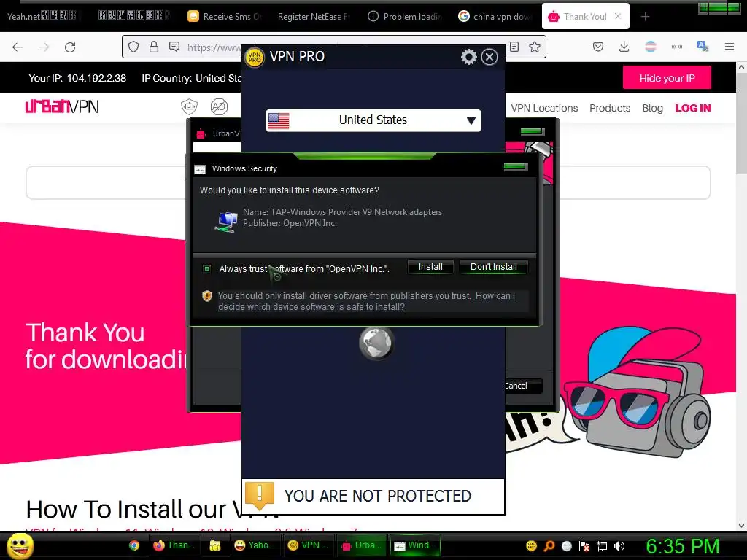747x560 pixels.
Task: Switch to Wind... taskbar item
Action: pyautogui.click(x=415, y=545)
